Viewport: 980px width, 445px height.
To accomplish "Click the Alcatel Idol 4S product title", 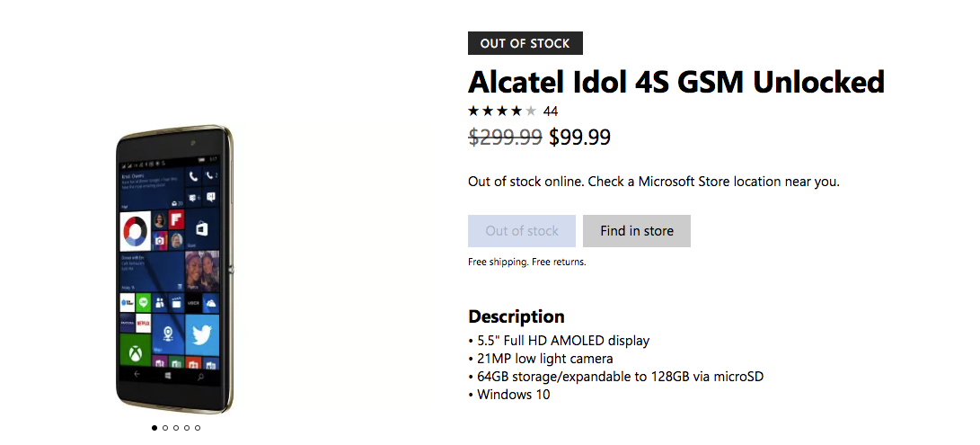I will [x=675, y=82].
